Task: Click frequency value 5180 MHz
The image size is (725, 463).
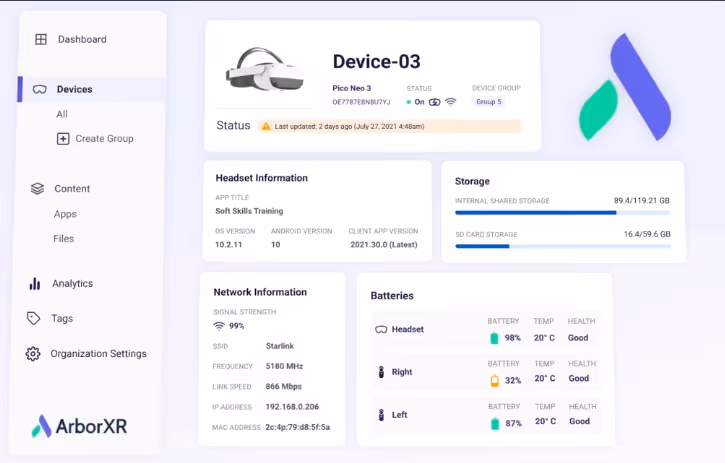Action: (284, 366)
